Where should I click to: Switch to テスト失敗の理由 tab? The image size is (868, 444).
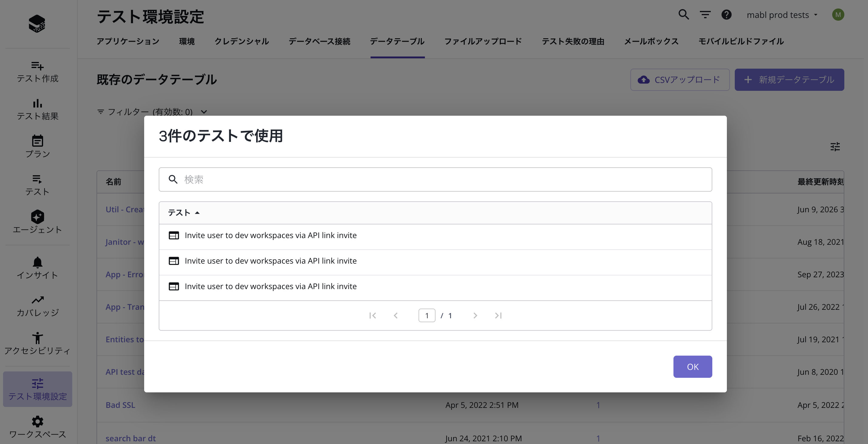point(573,42)
